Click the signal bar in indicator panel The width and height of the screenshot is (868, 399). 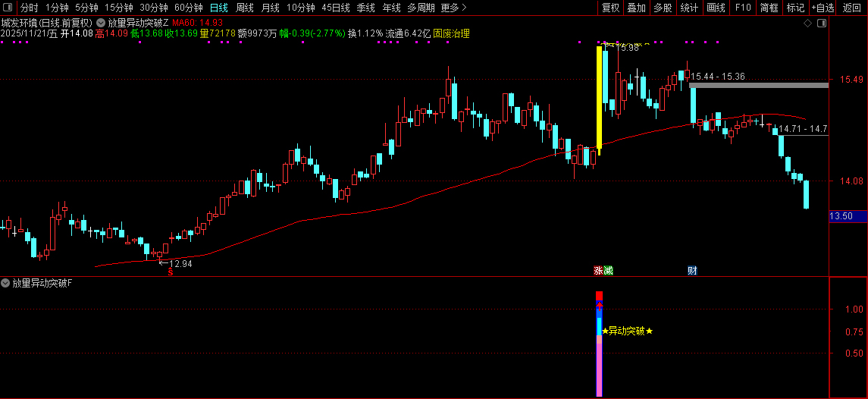(x=599, y=344)
